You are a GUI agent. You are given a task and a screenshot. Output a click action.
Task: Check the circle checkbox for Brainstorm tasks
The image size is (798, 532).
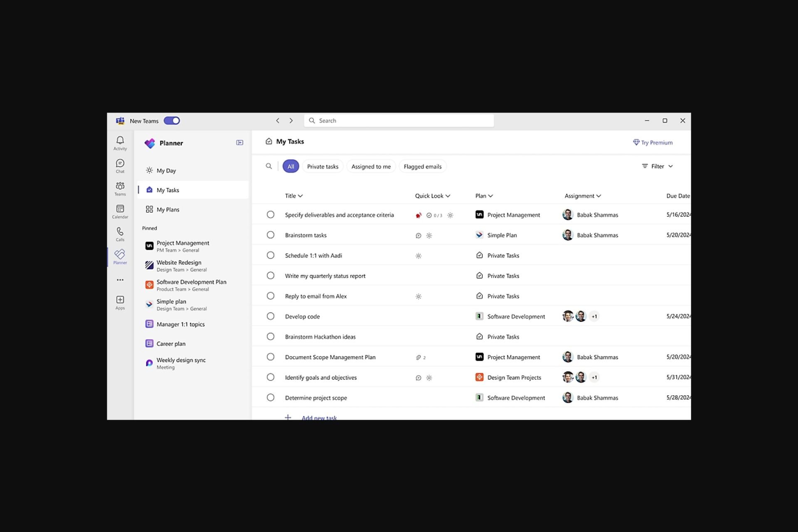[x=270, y=234]
